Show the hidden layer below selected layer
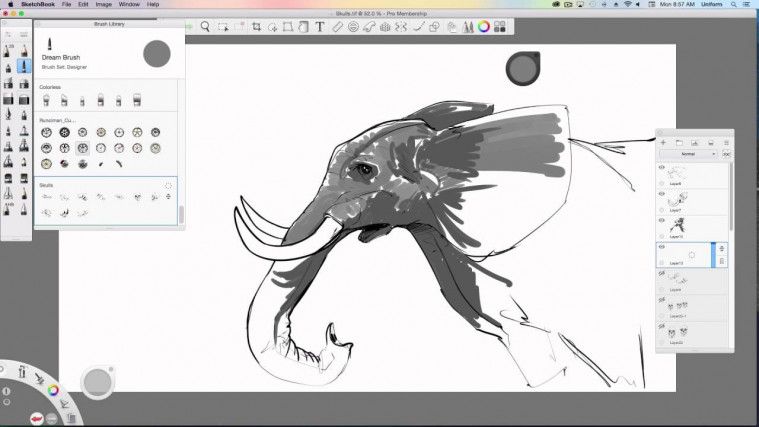759x427 pixels. 662,274
